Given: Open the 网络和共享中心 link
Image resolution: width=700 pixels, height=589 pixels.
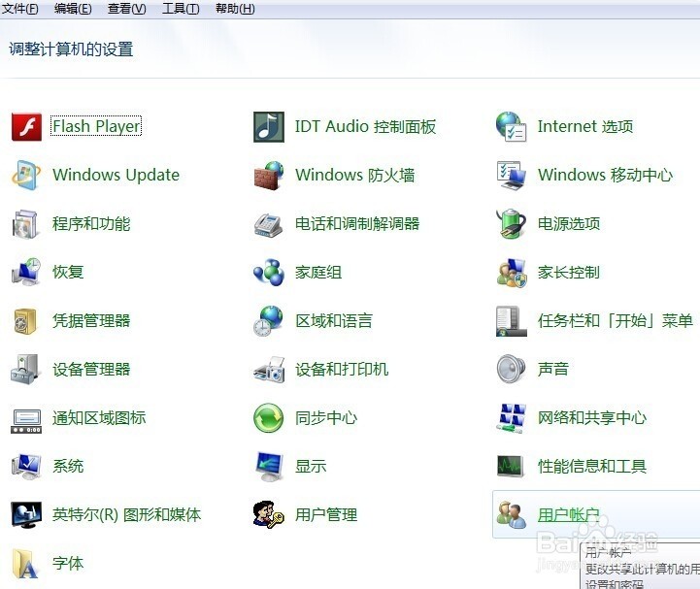Looking at the screenshot, I should (x=592, y=418).
